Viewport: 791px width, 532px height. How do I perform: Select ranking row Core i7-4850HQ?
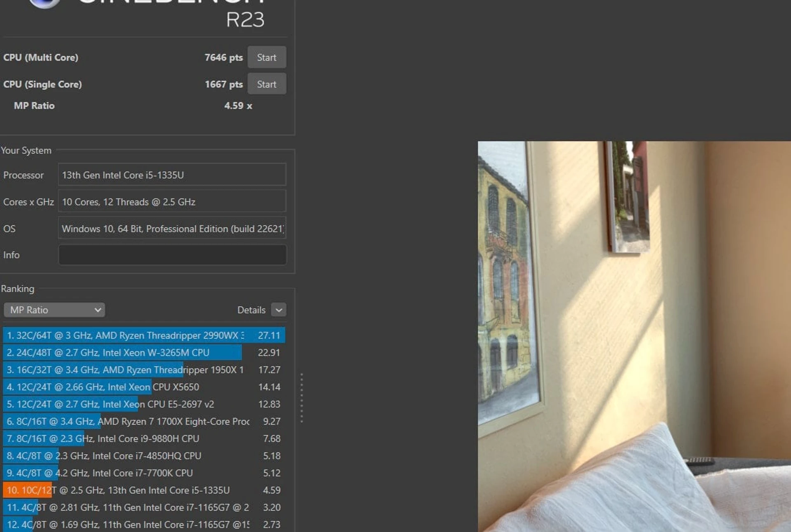(x=144, y=456)
